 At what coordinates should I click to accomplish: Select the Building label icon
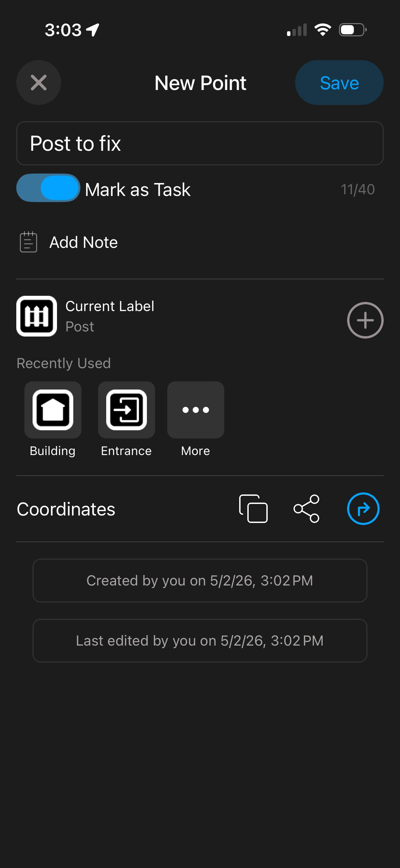click(53, 410)
